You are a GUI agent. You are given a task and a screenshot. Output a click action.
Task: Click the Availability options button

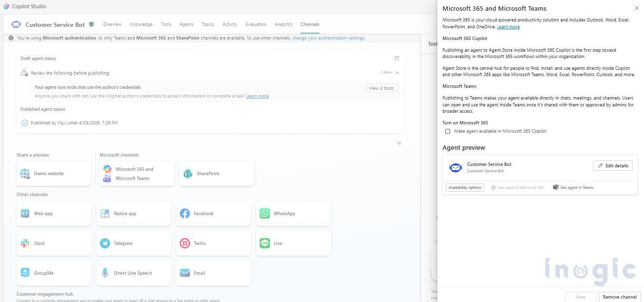(x=465, y=187)
